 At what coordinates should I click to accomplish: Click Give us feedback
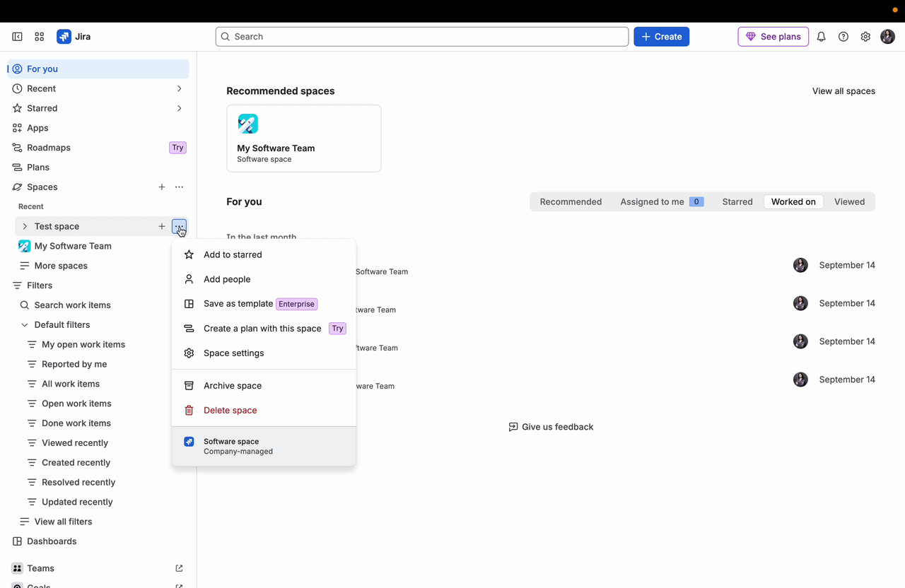coord(551,427)
